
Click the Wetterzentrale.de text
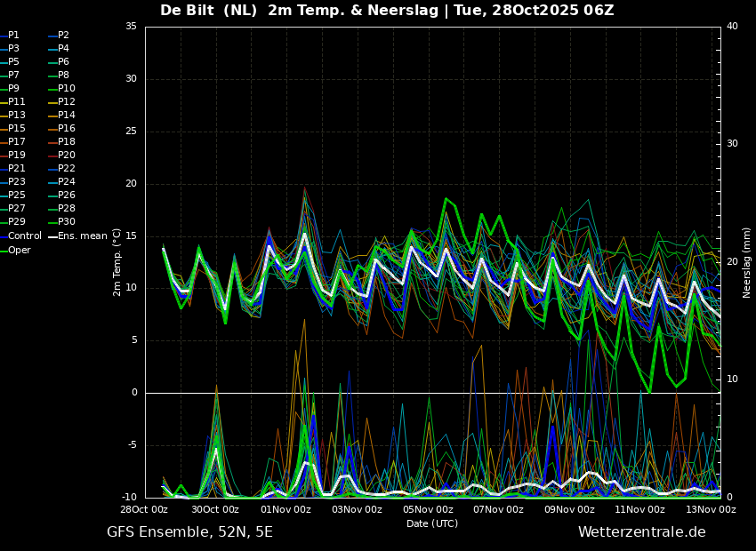(642, 532)
